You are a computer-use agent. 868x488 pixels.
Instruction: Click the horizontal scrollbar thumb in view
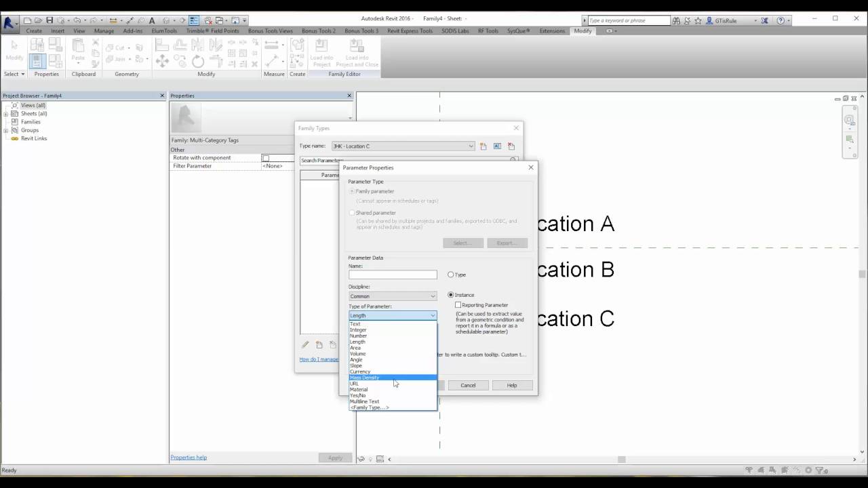coord(621,459)
